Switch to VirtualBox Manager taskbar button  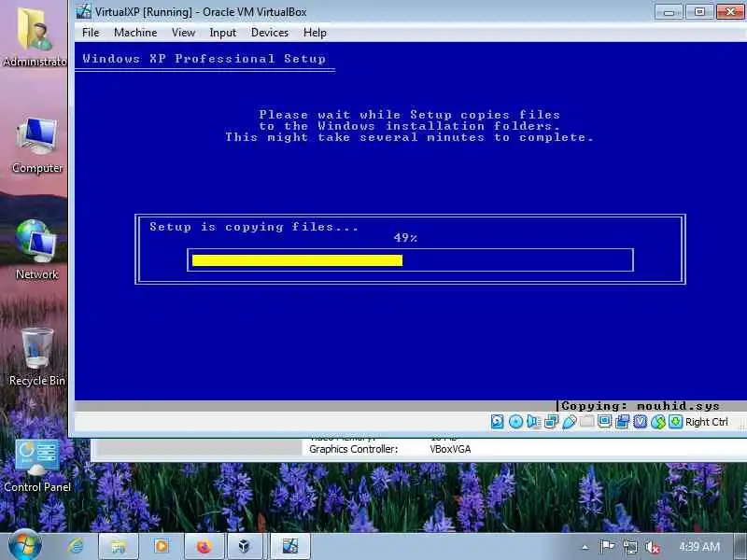[x=245, y=546]
